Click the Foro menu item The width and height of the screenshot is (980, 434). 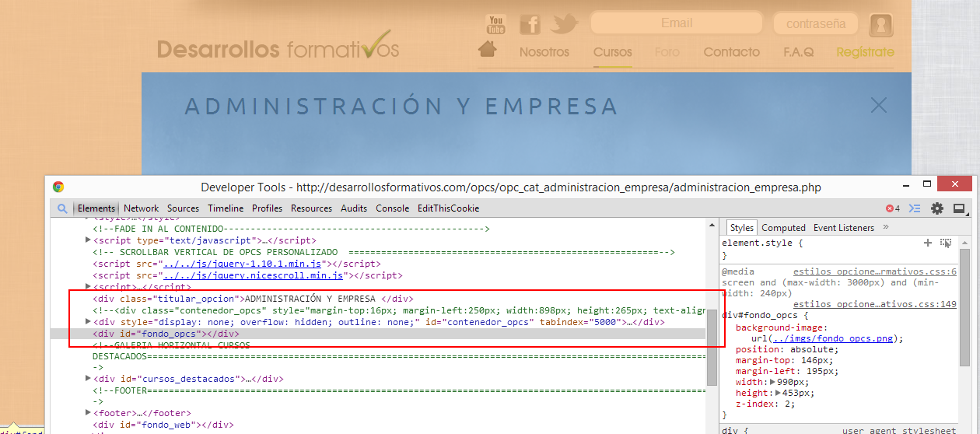click(x=667, y=52)
